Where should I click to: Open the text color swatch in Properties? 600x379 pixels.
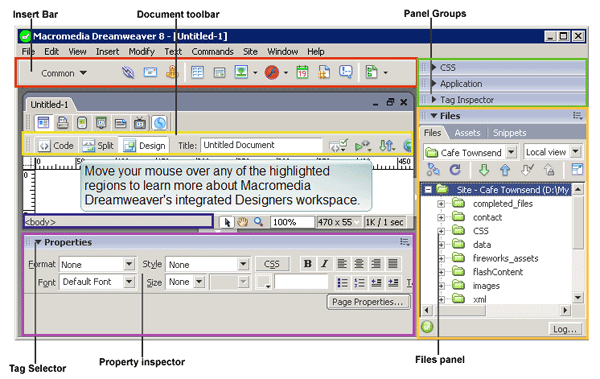(263, 283)
